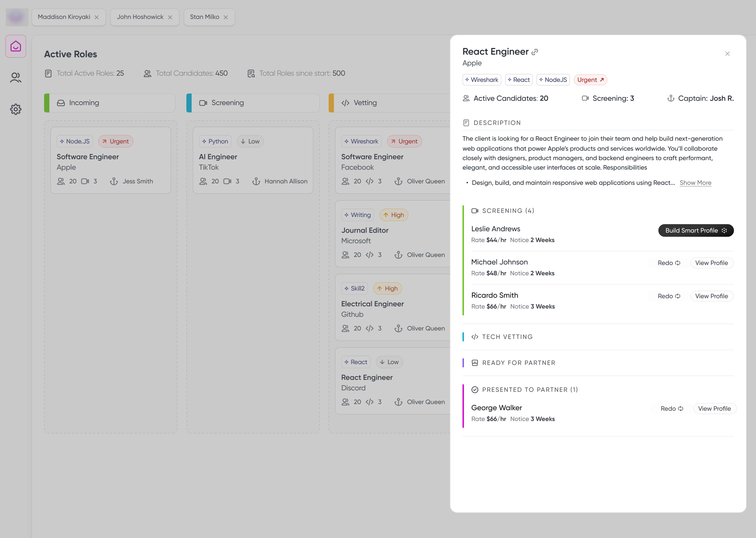Open the Settings gear in sidebar
This screenshot has height=538, width=756.
click(15, 109)
